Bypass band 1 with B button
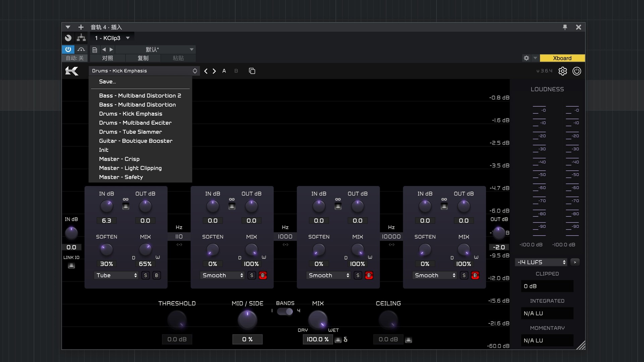The image size is (644, 362). tap(157, 276)
